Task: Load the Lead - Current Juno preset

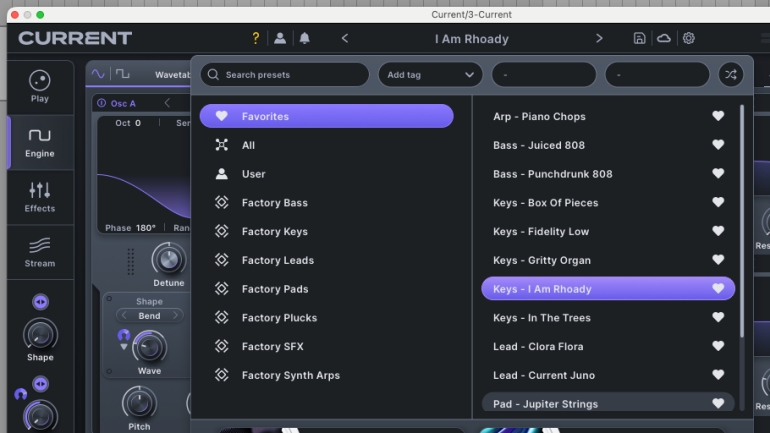Action: [x=608, y=375]
